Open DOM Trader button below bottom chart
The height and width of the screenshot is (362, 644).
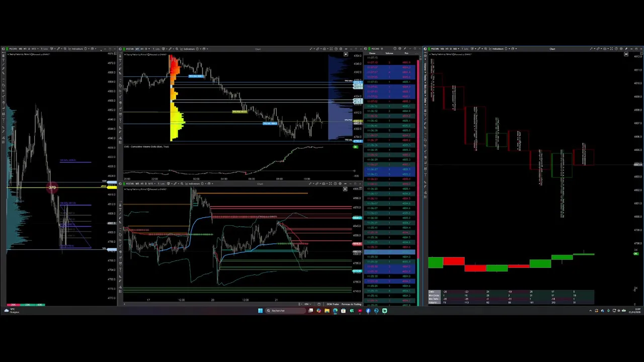tap(333, 304)
